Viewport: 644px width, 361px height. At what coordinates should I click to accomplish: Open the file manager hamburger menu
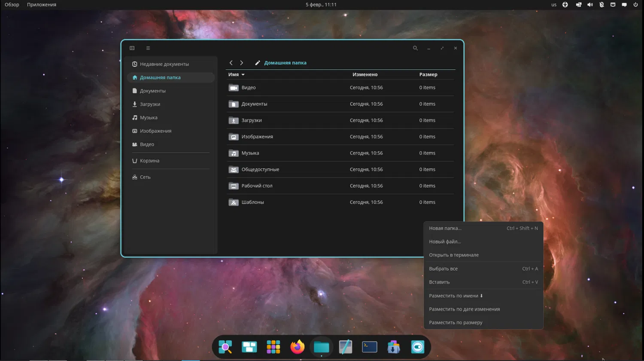[x=148, y=48]
